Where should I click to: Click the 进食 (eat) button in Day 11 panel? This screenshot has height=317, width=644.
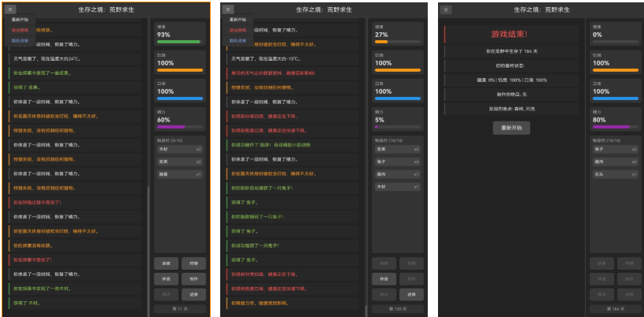pyautogui.click(x=194, y=294)
